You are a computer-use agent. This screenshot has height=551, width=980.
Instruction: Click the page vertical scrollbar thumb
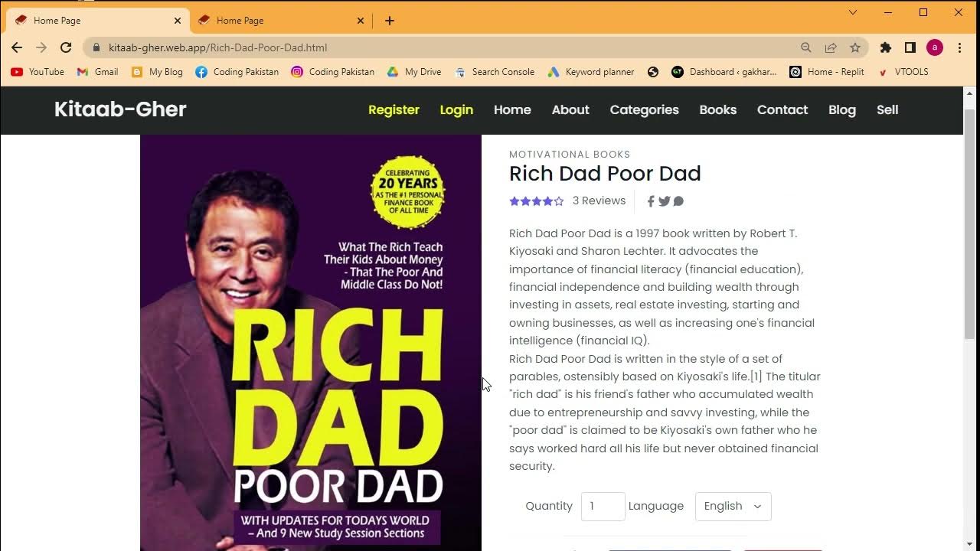click(x=970, y=224)
